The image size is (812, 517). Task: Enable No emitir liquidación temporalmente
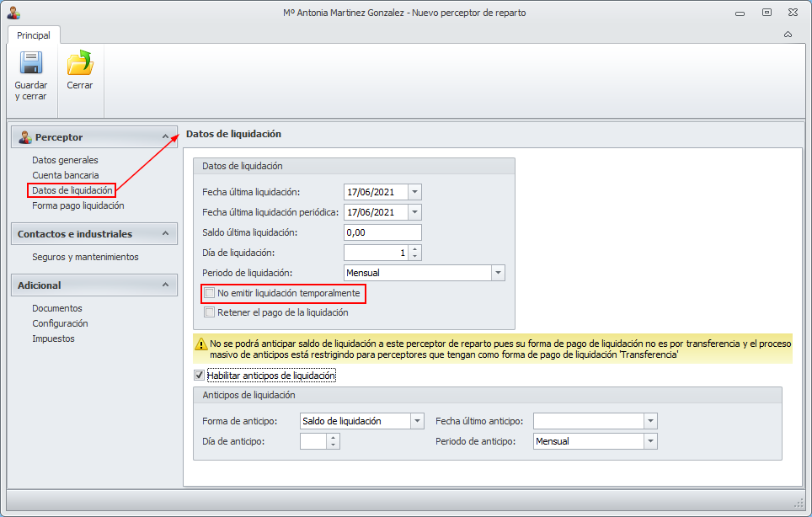(x=209, y=293)
